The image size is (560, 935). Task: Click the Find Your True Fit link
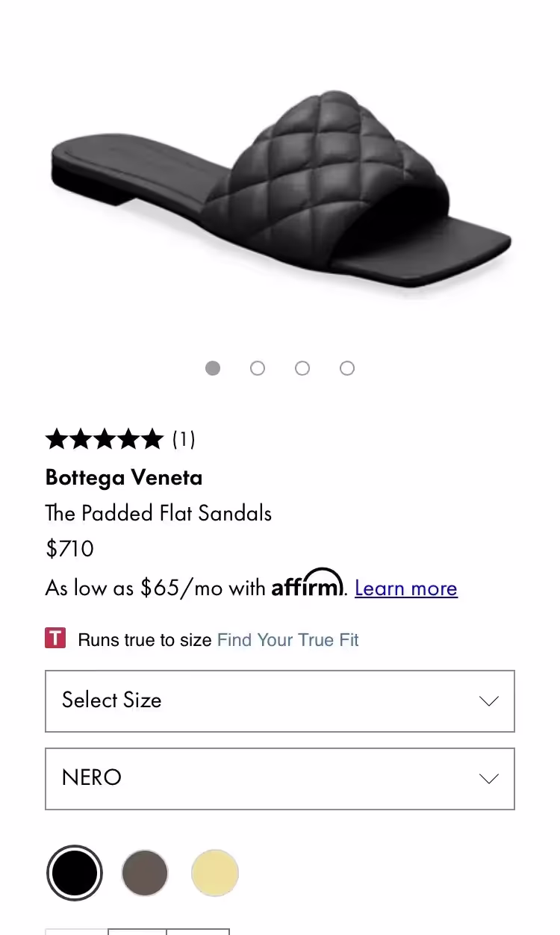pyautogui.click(x=287, y=640)
